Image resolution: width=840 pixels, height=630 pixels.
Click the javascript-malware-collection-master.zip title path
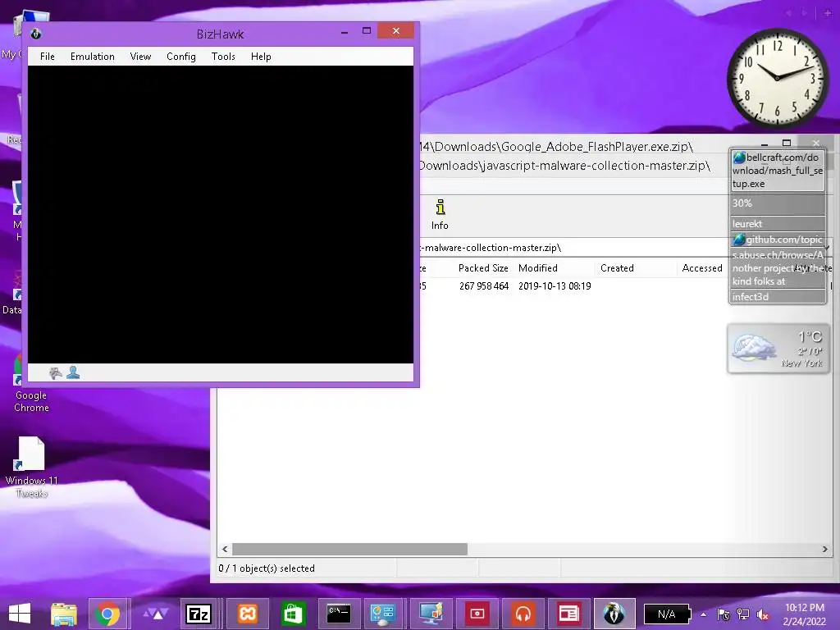point(564,166)
